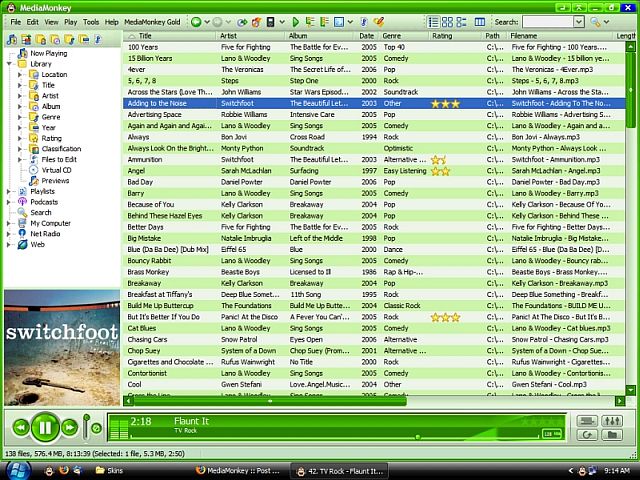Sort tracks by the Title column header
This screenshot has width=640, height=480.
tap(169, 36)
